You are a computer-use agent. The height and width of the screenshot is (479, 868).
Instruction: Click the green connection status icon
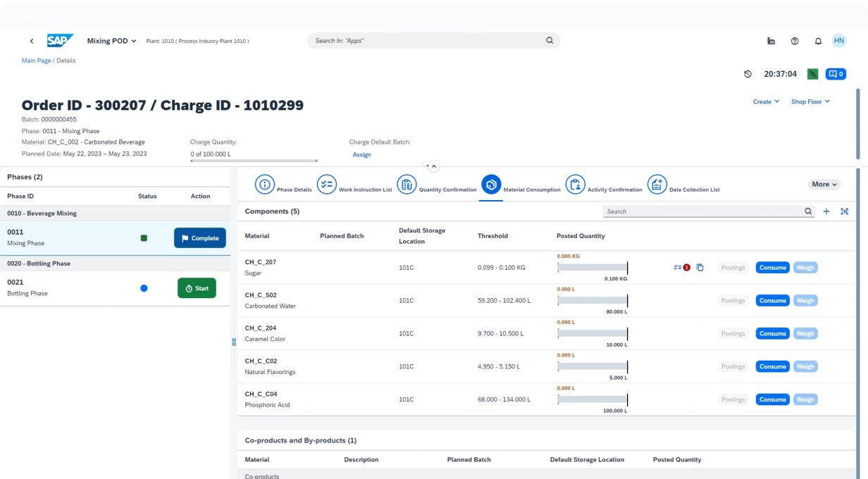(812, 74)
